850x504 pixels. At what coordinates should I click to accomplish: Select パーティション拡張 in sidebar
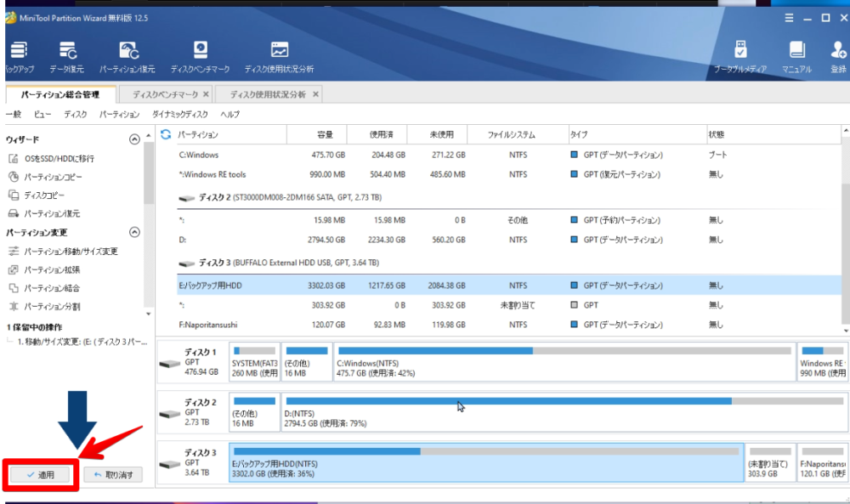[x=44, y=270]
